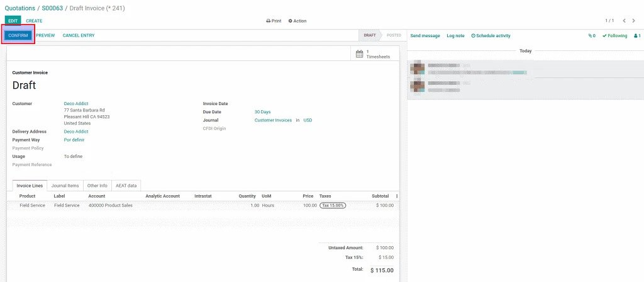
Task: Open the Timesheets calendar icon
Action: [359, 54]
